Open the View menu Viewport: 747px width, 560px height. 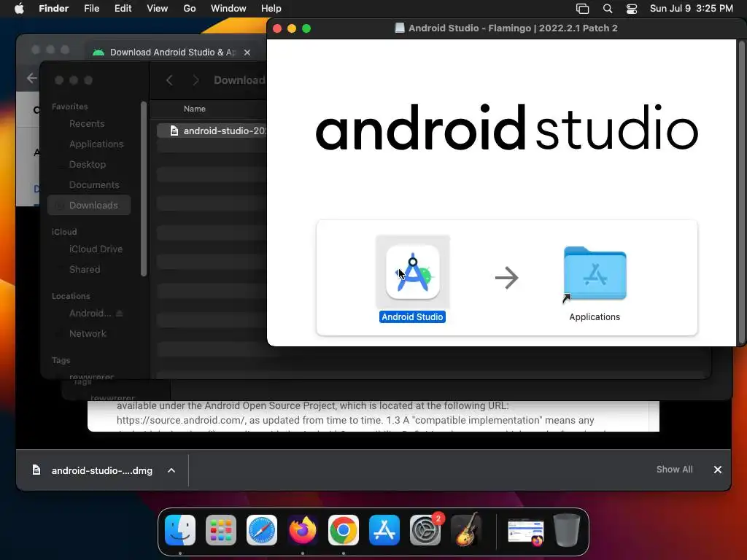pyautogui.click(x=158, y=9)
